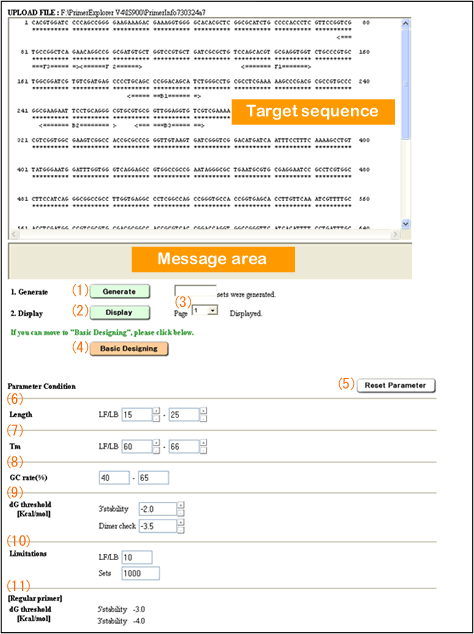Click the generated sets count field

click(195, 291)
